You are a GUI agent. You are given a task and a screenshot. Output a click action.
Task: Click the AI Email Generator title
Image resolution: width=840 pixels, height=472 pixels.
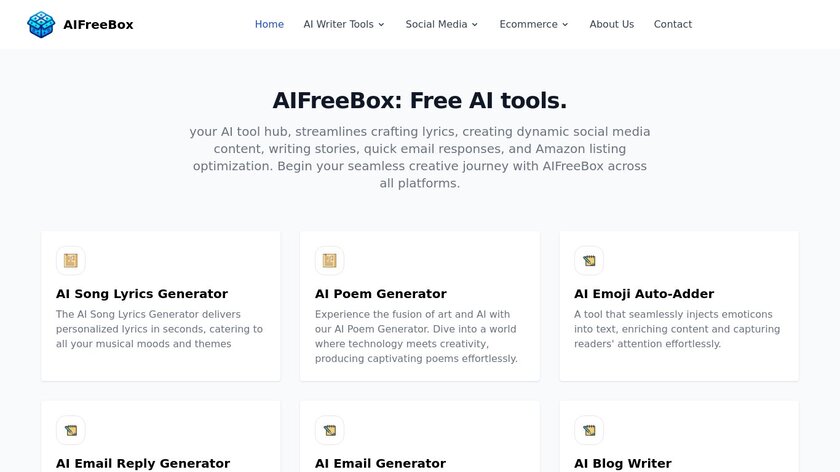click(380, 463)
